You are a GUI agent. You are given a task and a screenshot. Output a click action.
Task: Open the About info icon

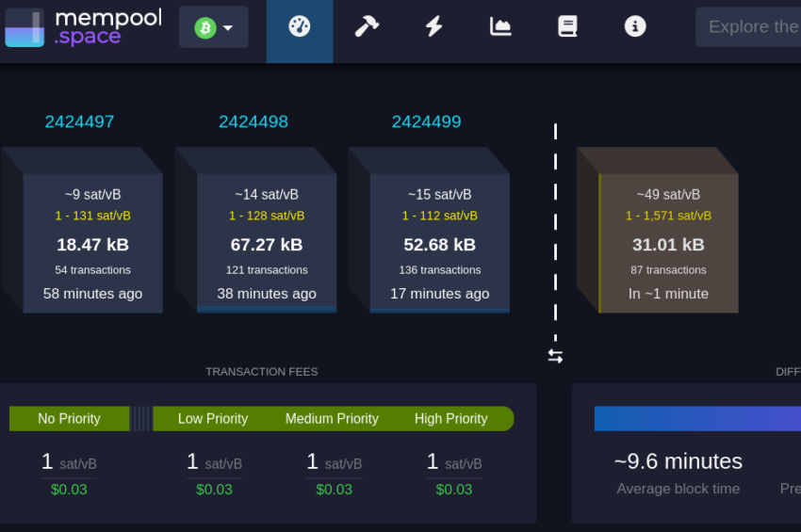tap(635, 27)
